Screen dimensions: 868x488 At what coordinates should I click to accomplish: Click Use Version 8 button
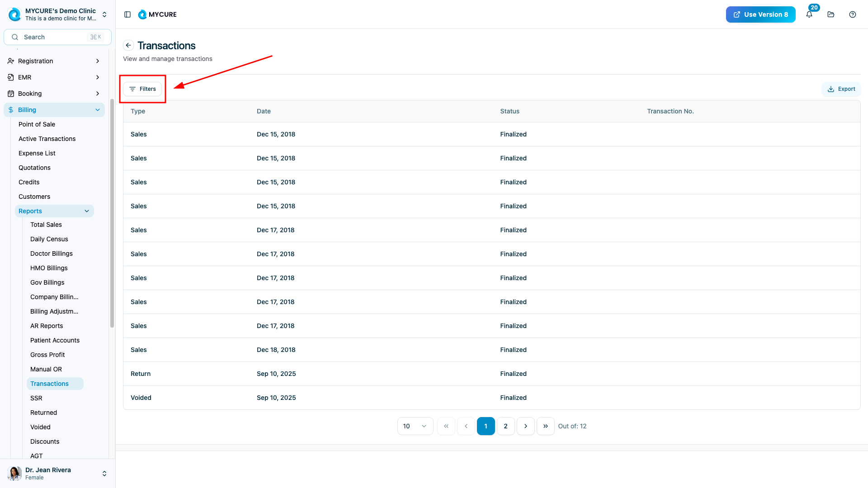click(760, 14)
